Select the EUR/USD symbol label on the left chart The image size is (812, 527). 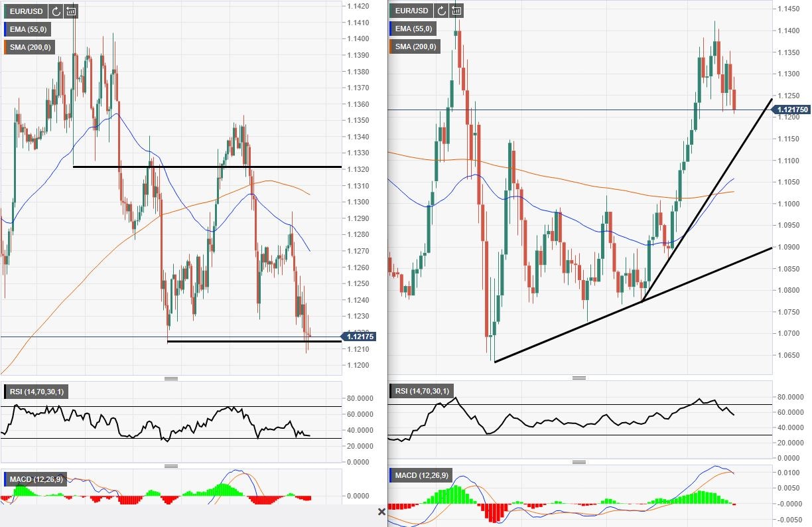click(25, 11)
